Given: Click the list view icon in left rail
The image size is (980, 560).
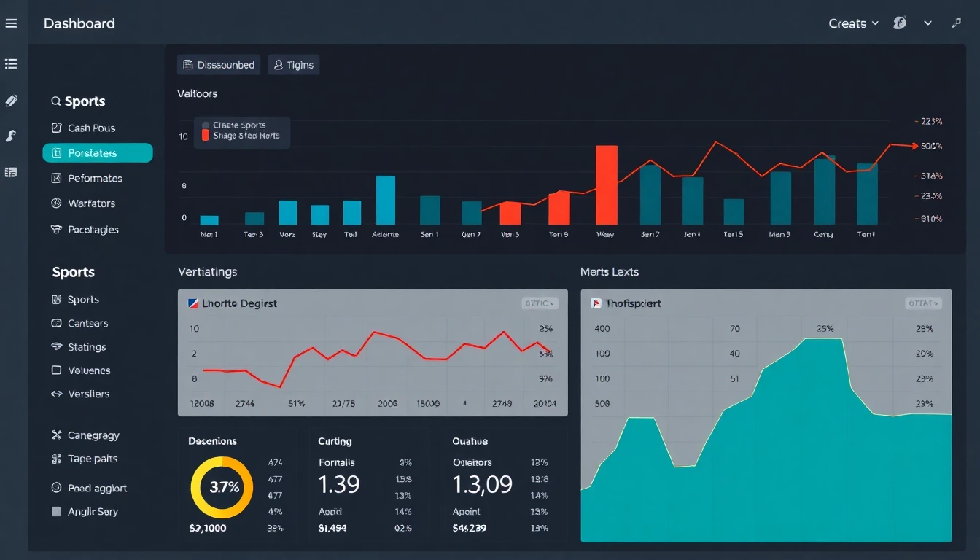Looking at the screenshot, I should coord(11,64).
